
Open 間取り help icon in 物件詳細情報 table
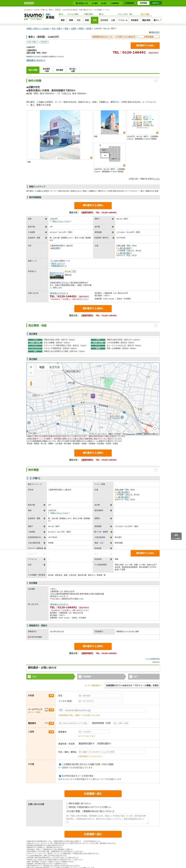point(113,219)
